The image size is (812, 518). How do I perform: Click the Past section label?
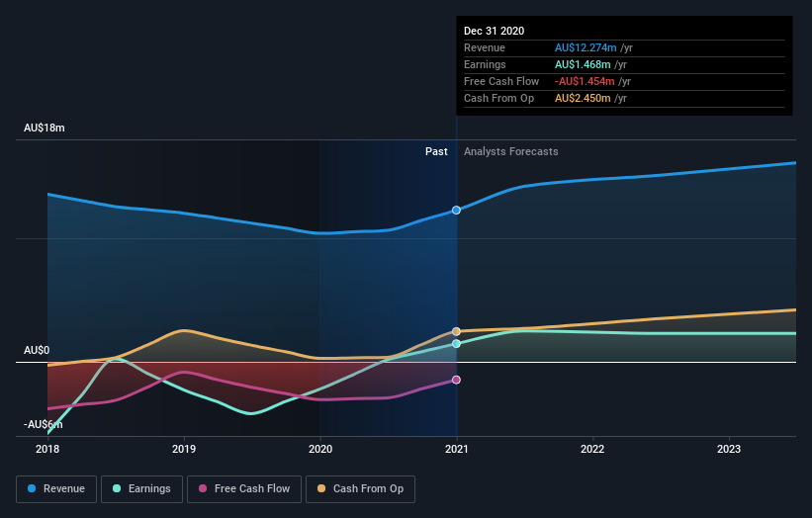click(436, 151)
